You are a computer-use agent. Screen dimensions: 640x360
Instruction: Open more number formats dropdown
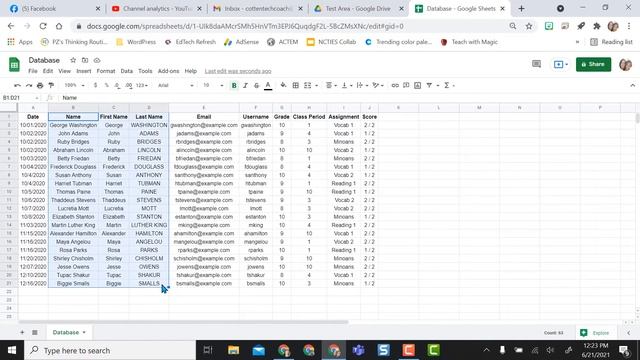click(x=142, y=85)
